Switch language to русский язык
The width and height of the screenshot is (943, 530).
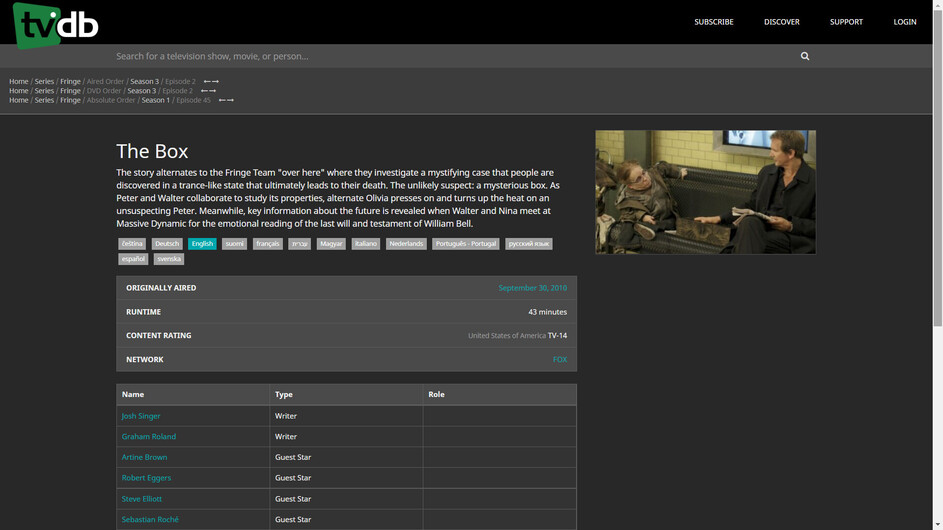pos(529,244)
